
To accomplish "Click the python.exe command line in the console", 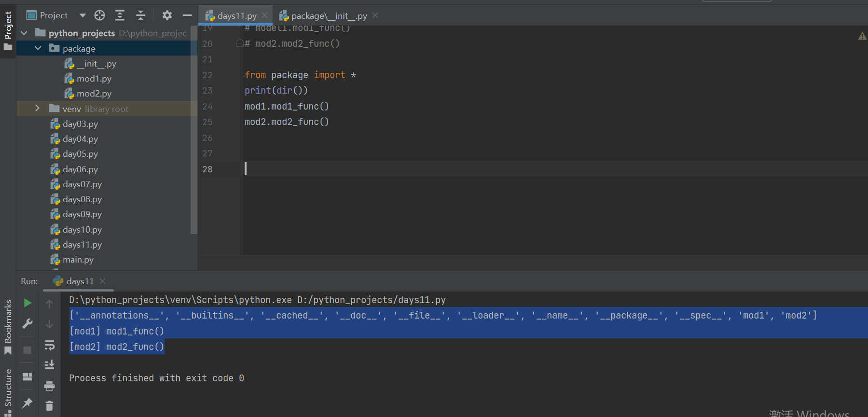I will (x=257, y=300).
